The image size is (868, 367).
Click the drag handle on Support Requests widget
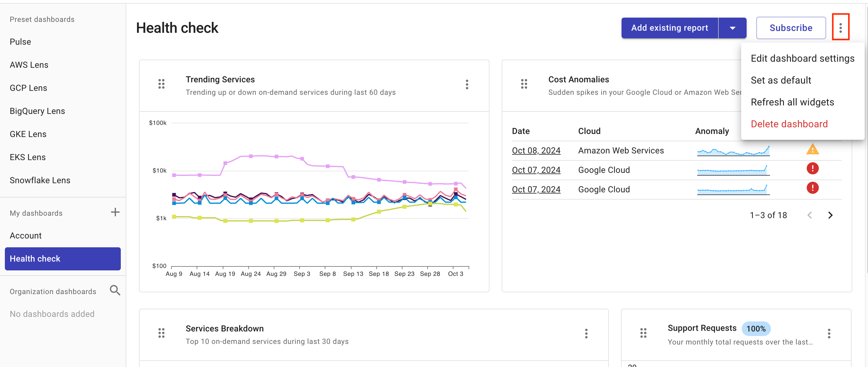(644, 333)
